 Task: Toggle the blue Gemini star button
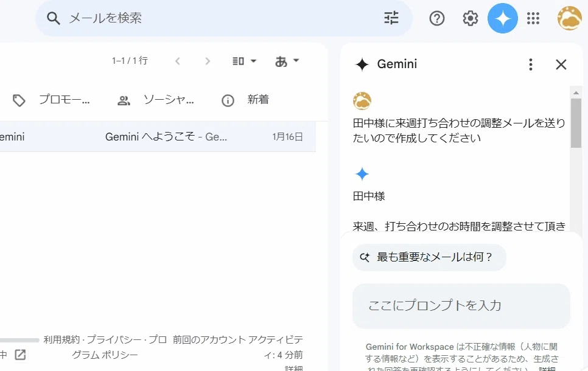pos(503,18)
